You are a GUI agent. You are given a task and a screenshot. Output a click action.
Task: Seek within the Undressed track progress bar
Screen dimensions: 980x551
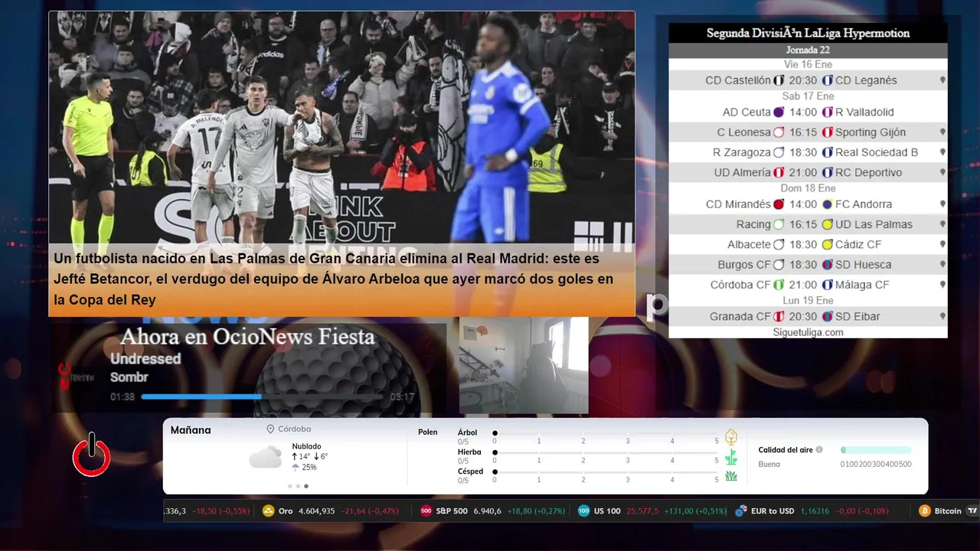pos(262,396)
